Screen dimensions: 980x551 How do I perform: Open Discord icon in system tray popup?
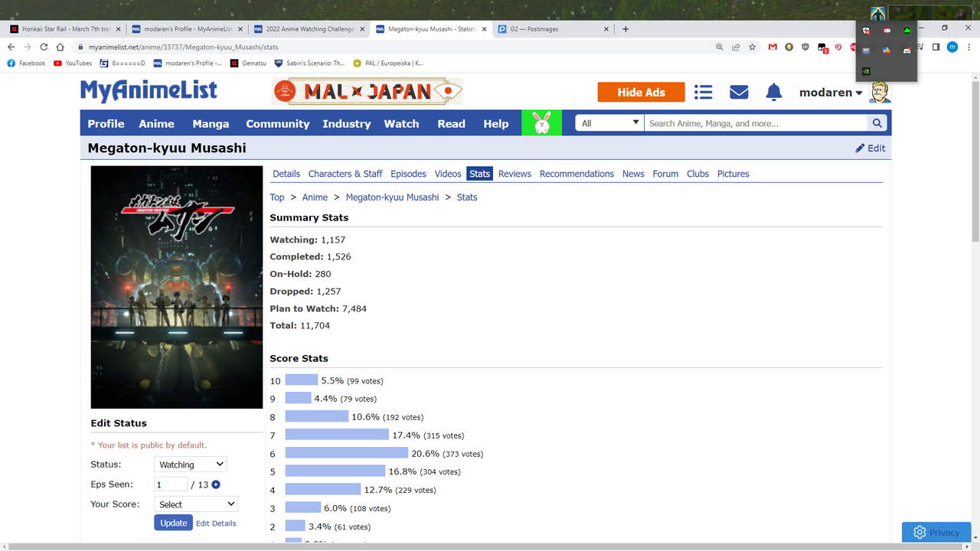point(906,51)
